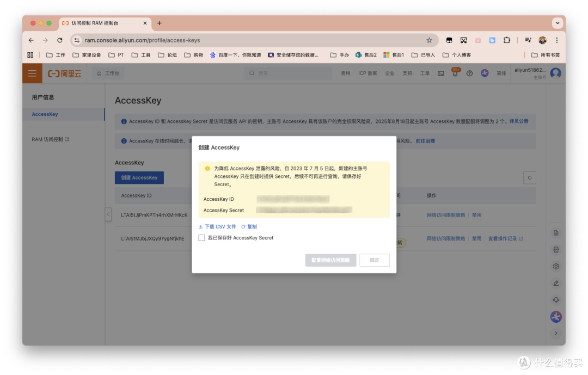Open the Cloud Shell terminal icon
588x375 pixels.
(440, 73)
